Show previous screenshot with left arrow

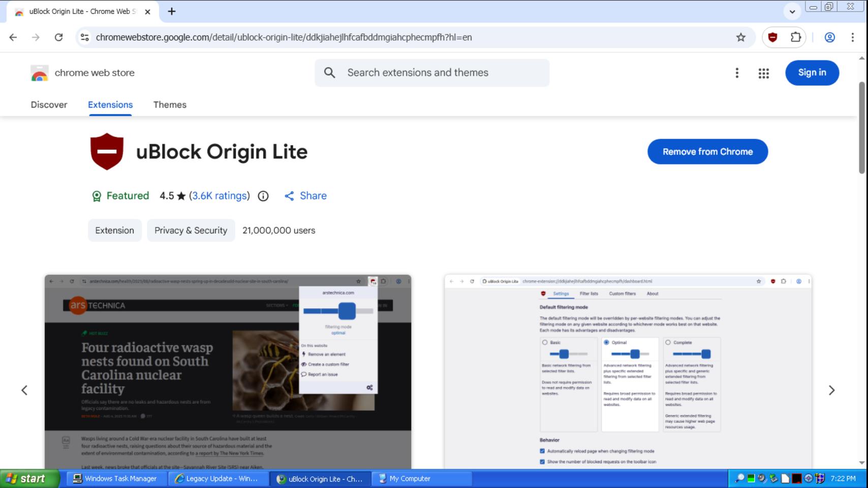[24, 390]
